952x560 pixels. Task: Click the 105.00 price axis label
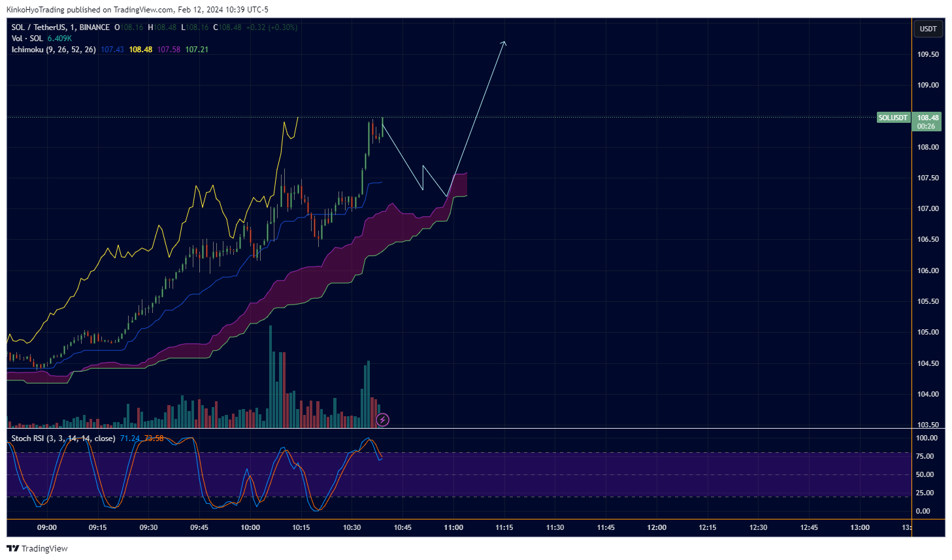tap(928, 332)
